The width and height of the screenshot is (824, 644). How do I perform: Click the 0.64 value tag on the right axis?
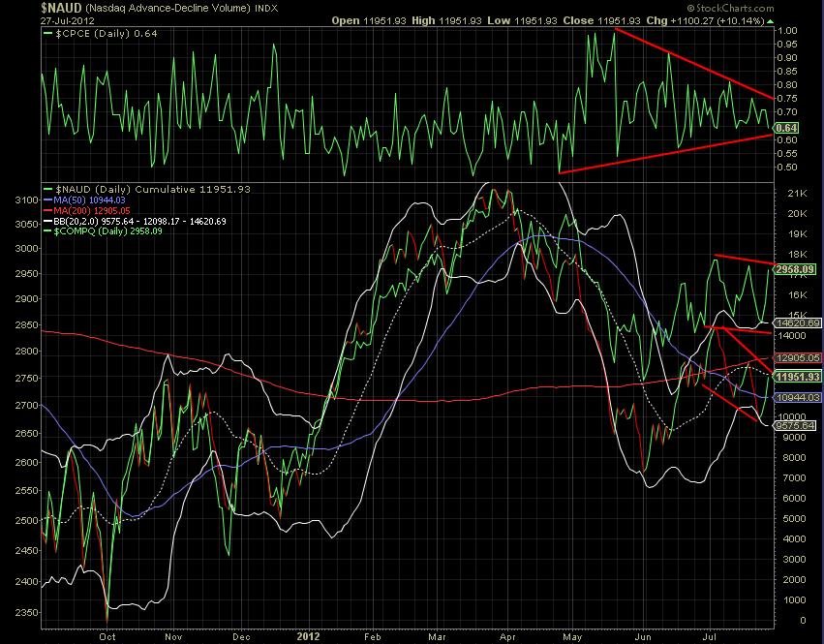[x=786, y=128]
